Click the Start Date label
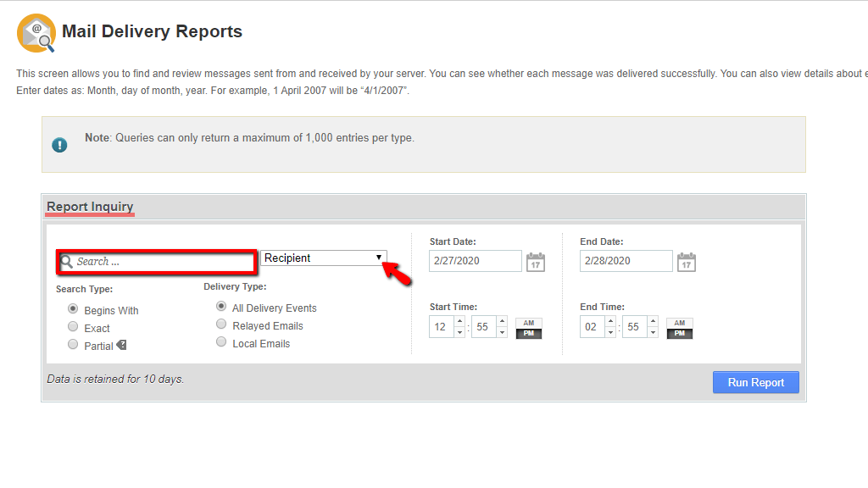This screenshot has width=868, height=488. [453, 241]
